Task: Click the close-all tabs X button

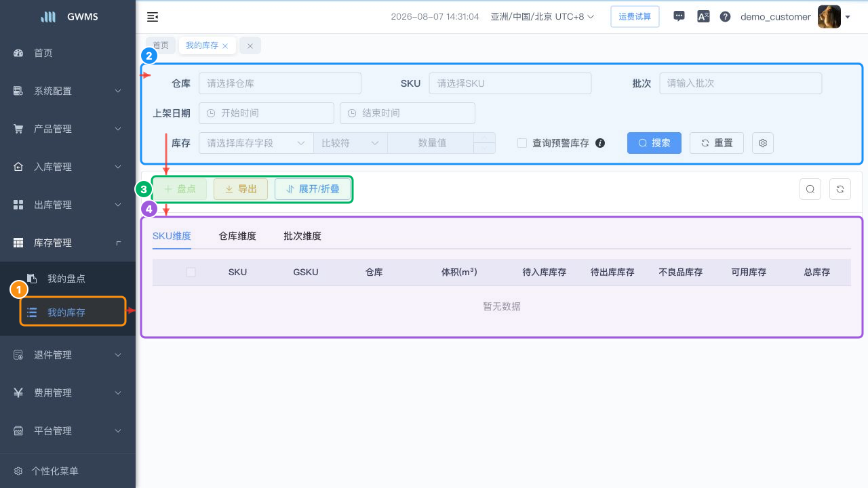Action: [250, 45]
